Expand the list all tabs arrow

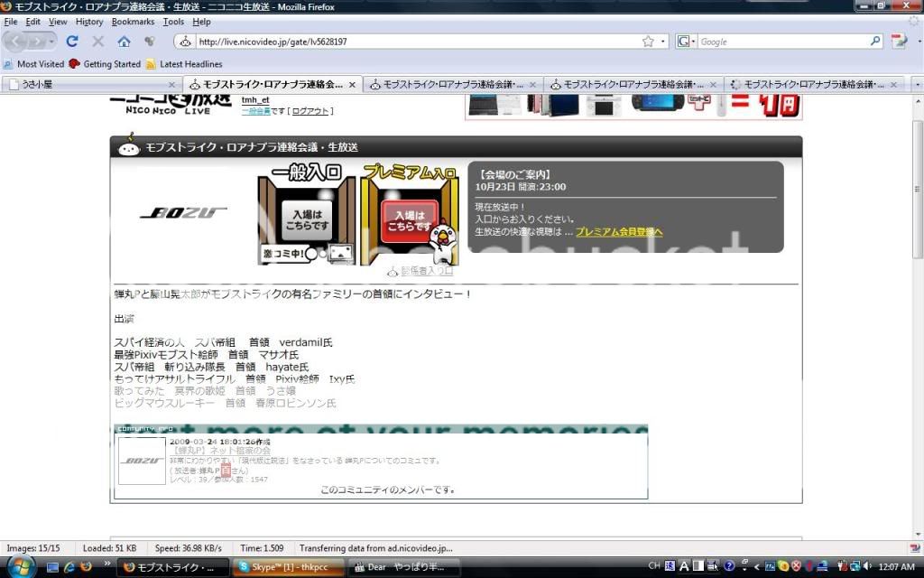(x=917, y=84)
